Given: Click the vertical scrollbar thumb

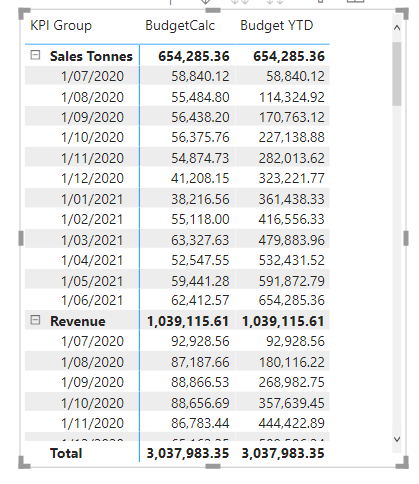Looking at the screenshot, I should click(x=397, y=74).
